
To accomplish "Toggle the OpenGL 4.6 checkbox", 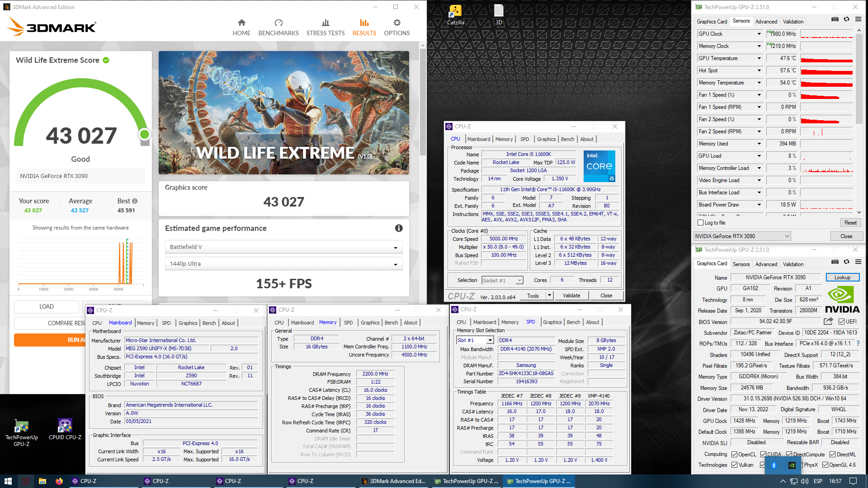I will [x=825, y=465].
